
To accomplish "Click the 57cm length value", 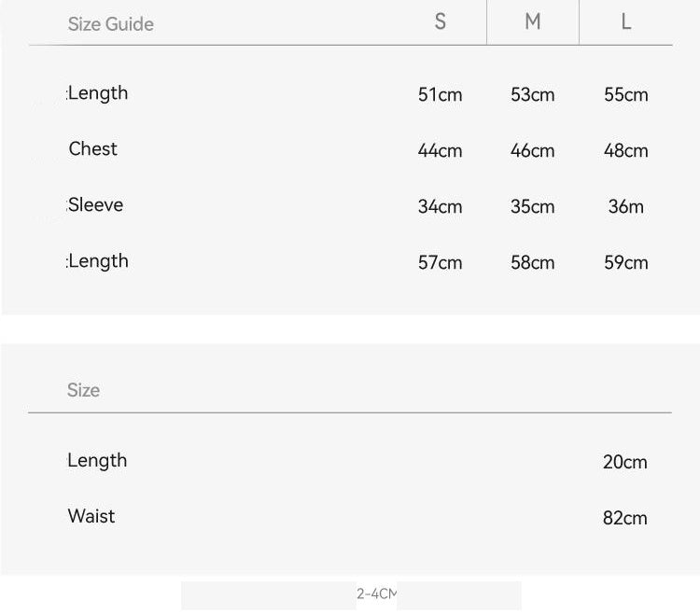I will click(x=441, y=262).
